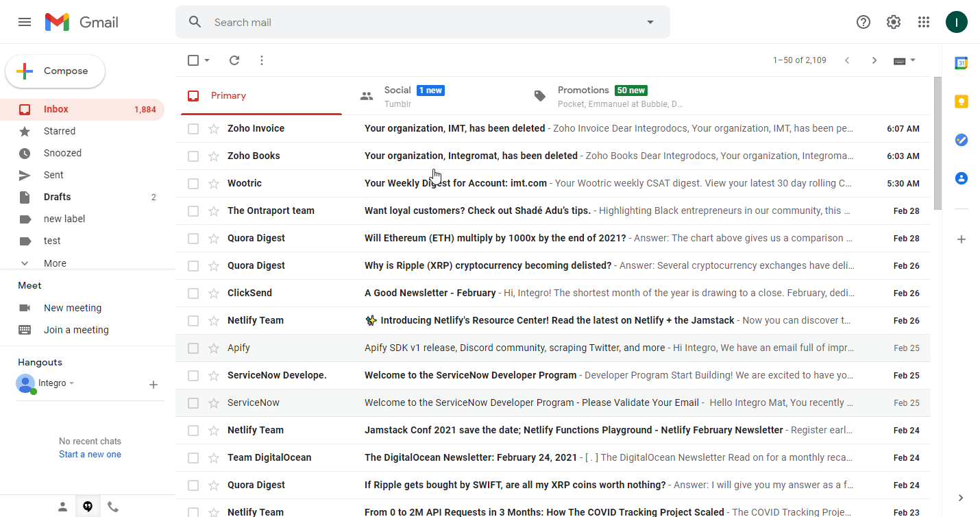980x517 pixels.
Task: Star the Zoho Invoice email
Action: [214, 129]
